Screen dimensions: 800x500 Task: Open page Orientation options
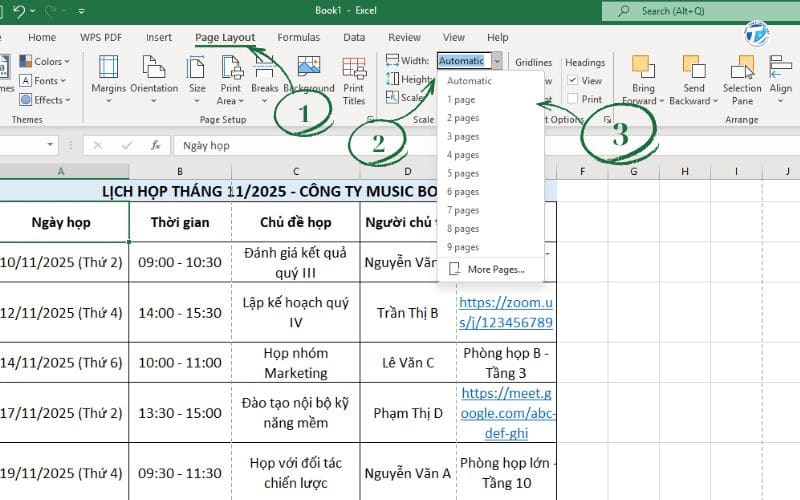(154, 79)
